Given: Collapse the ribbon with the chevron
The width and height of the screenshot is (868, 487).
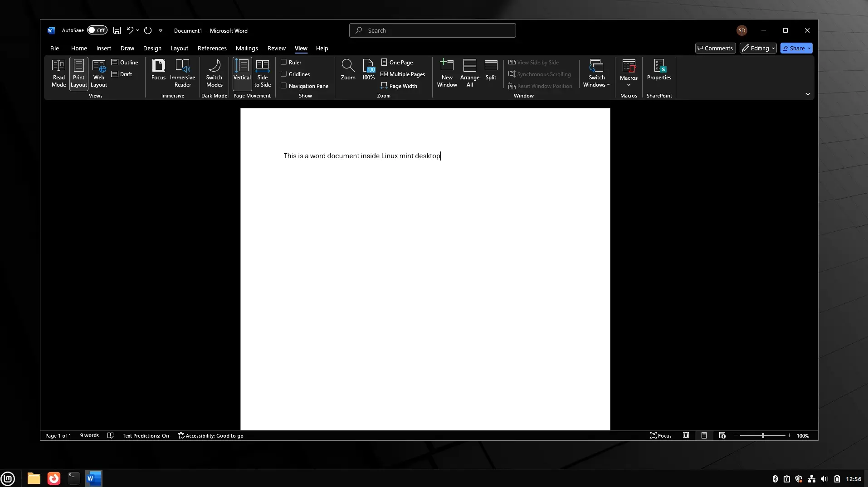Looking at the screenshot, I should 807,94.
